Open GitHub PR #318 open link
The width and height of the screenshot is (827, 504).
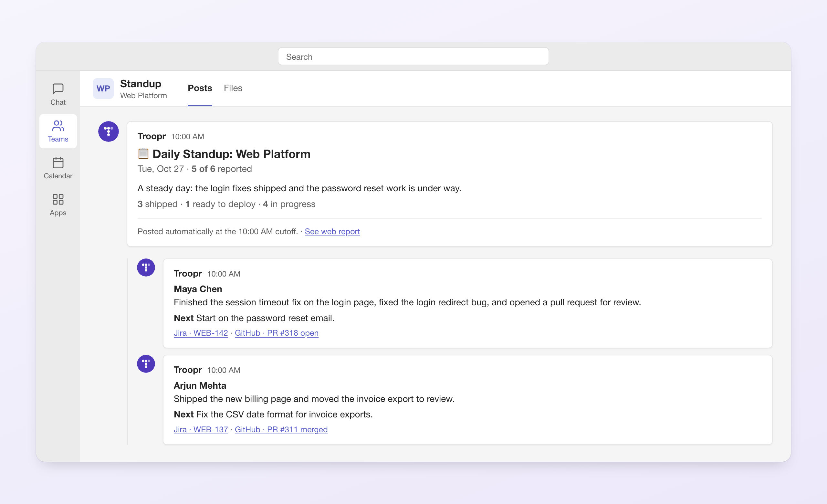point(277,333)
